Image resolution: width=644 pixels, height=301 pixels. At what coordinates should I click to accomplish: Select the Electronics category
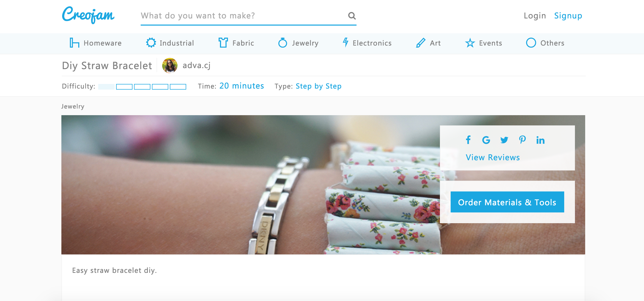click(367, 43)
